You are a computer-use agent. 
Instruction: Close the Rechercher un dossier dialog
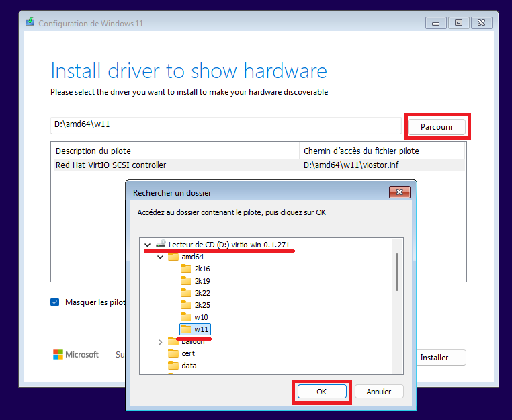point(399,192)
